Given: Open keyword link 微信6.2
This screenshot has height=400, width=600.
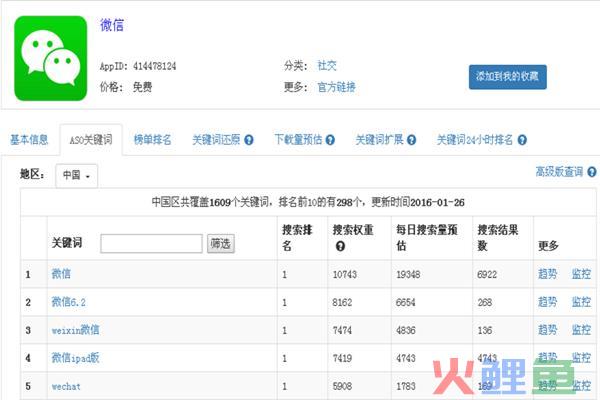Looking at the screenshot, I should pyautogui.click(x=68, y=302).
